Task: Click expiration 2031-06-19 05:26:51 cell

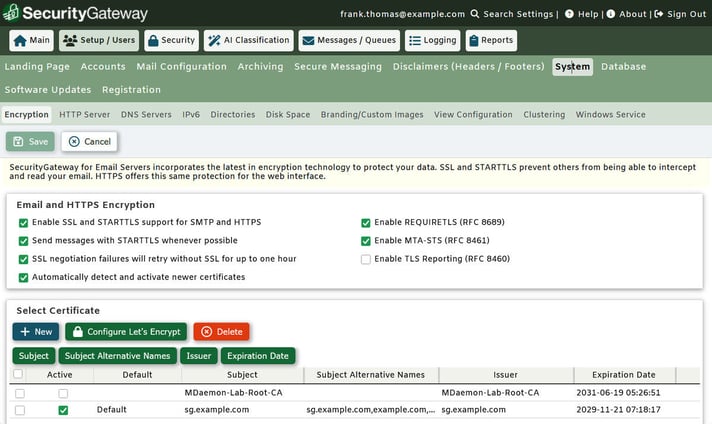Action: pyautogui.click(x=618, y=393)
